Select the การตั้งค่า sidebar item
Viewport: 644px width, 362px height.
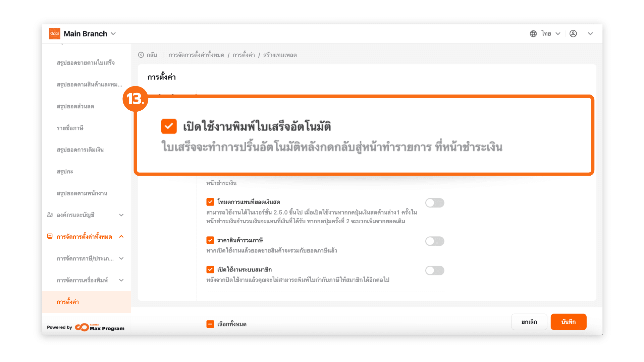[68, 302]
